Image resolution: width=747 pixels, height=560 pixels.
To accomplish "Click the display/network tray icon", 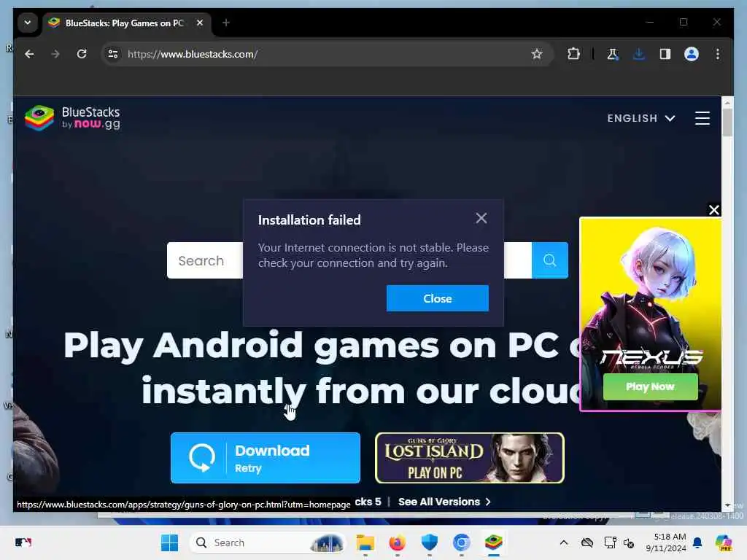I will (611, 542).
